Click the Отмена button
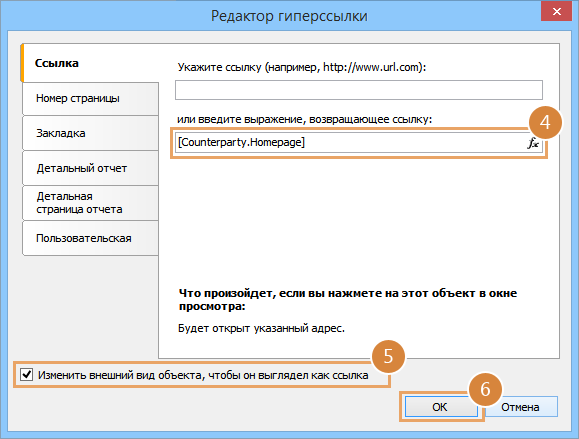The width and height of the screenshot is (579, 439). pyautogui.click(x=520, y=407)
